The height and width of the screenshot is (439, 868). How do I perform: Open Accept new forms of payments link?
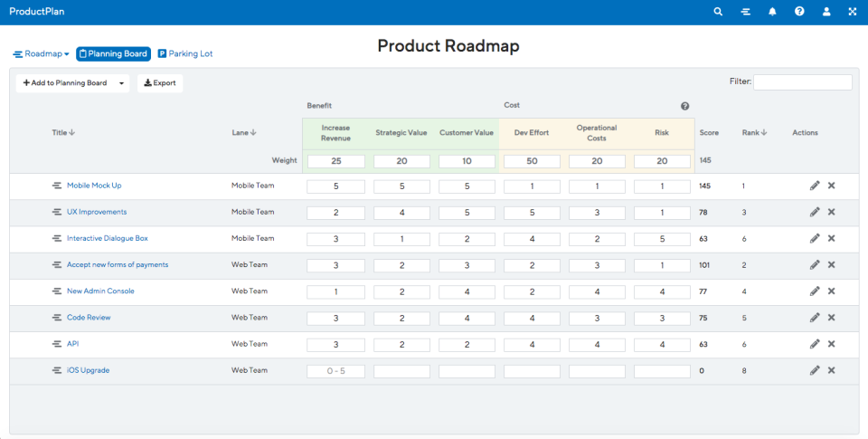(x=118, y=265)
